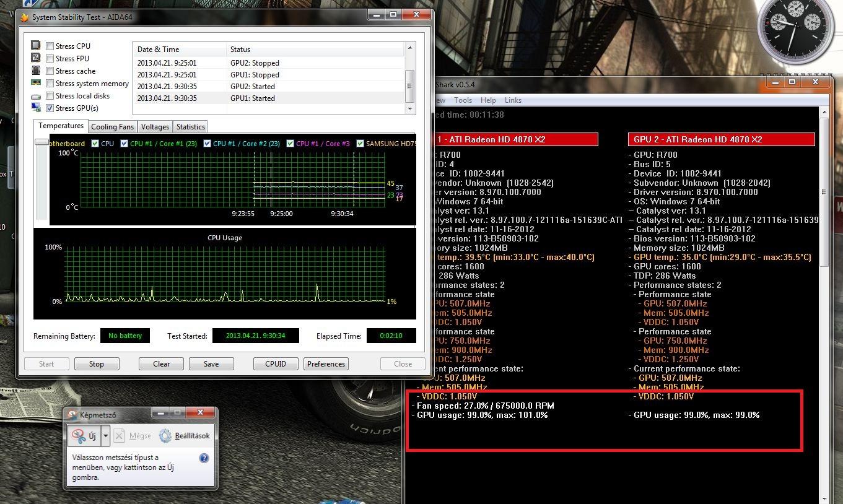Open the Tools menu in GPU Shark
The height and width of the screenshot is (504, 843).
click(x=463, y=100)
